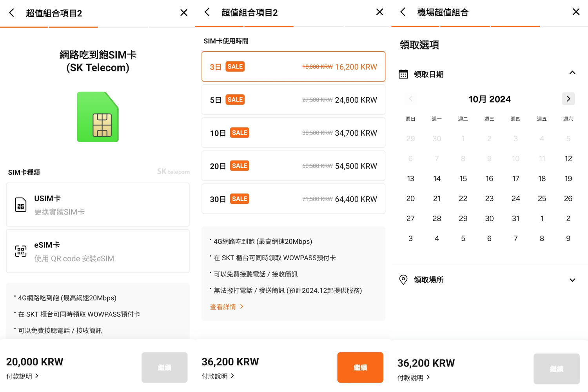Go back from the 機場超值組合 screen
This screenshot has height=392, width=588.
click(x=403, y=12)
